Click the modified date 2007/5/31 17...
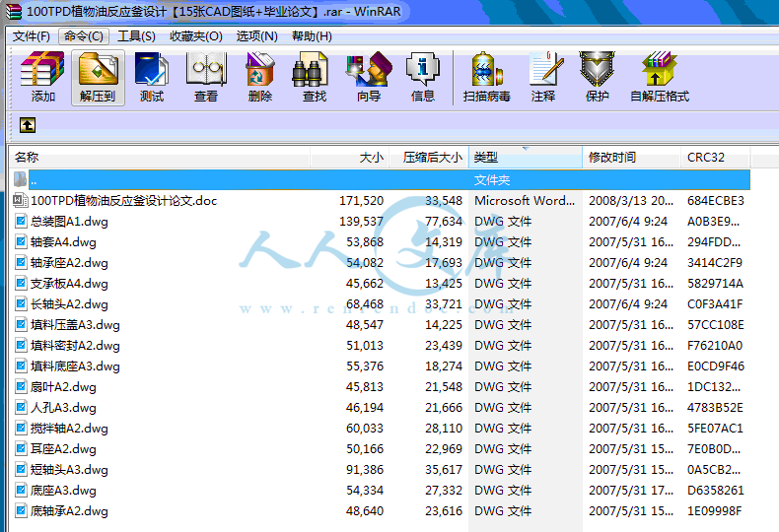Image resolution: width=779 pixels, height=532 pixels. tap(631, 491)
